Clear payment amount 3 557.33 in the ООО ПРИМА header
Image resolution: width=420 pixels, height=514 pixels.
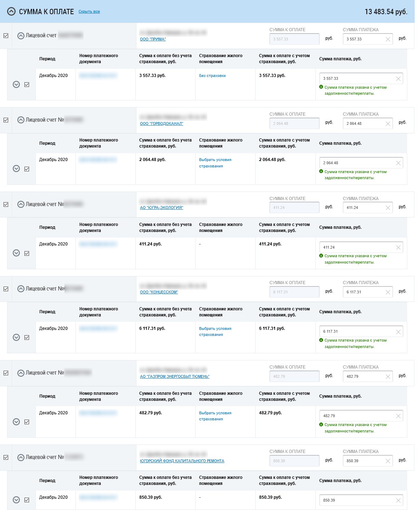click(388, 39)
